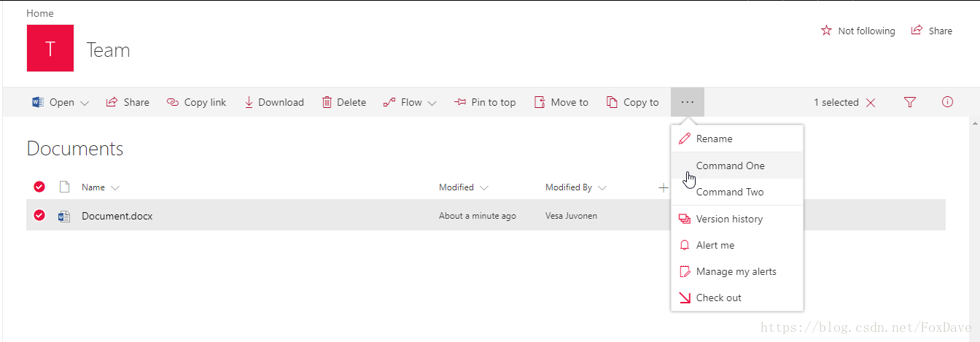The height and width of the screenshot is (342, 980).
Task: Click the Rename pencil icon
Action: point(684,139)
